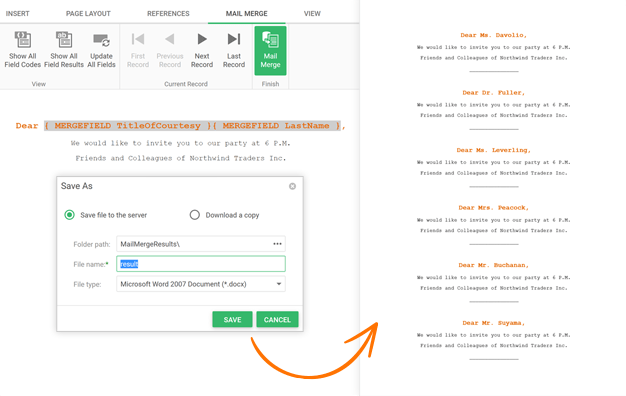The image size is (626, 396).
Task: Open the File type dropdown
Action: pyautogui.click(x=201, y=284)
